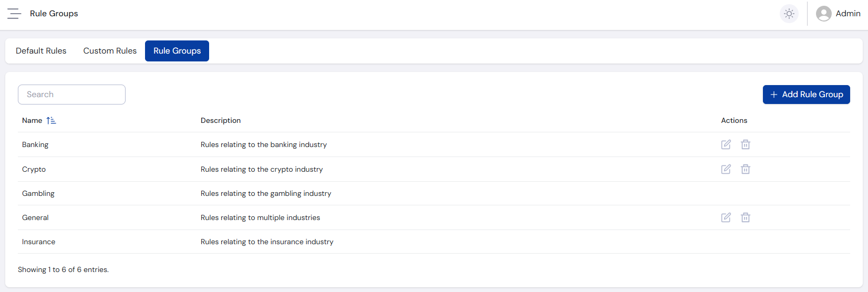
Task: Delete the General rule group
Action: 745,217
